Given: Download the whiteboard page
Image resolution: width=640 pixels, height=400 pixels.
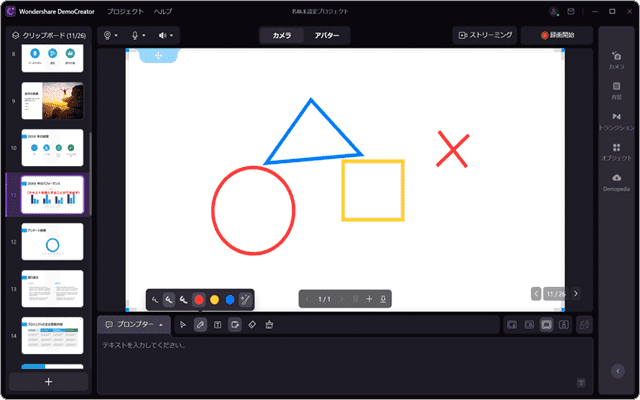Looking at the screenshot, I should (x=383, y=299).
